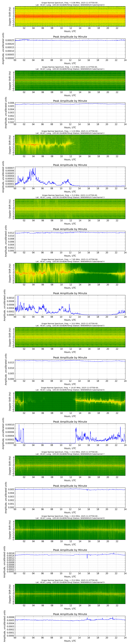This screenshot has height=644, width=129.
Task: Select the 14.67 MHz Doppler spectrogram image
Action: click(x=70, y=401)
